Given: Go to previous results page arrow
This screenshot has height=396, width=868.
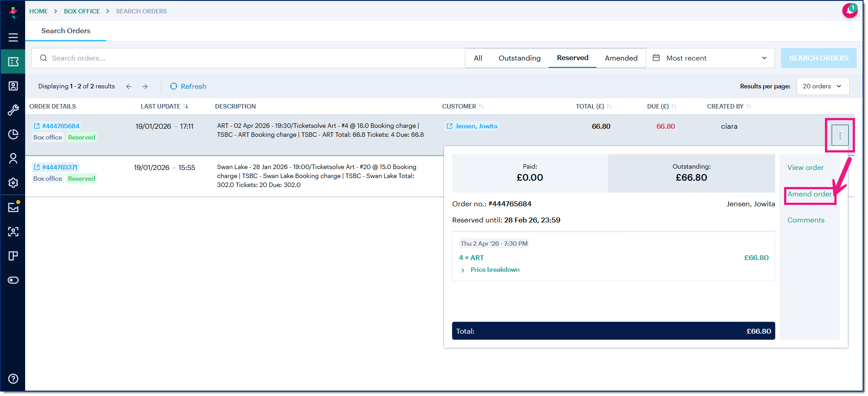Looking at the screenshot, I should (129, 86).
